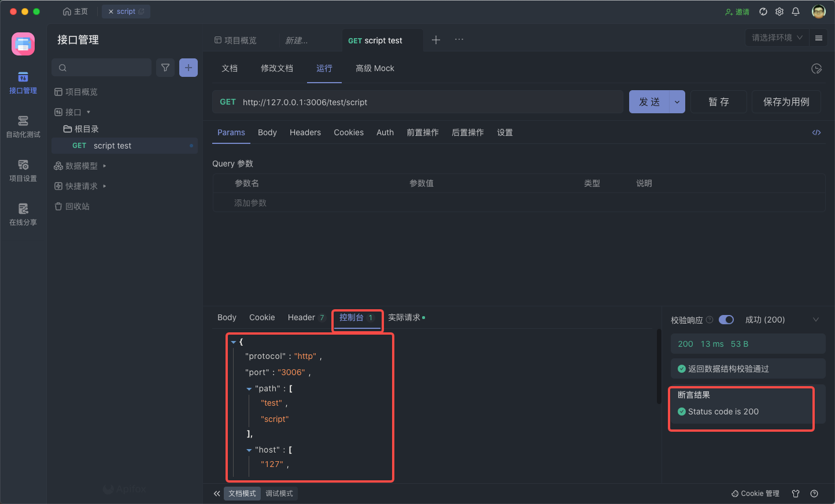Image resolution: width=835 pixels, height=504 pixels.
Task: Open the 自动化测试 panel in the sidebar
Action: 23,126
